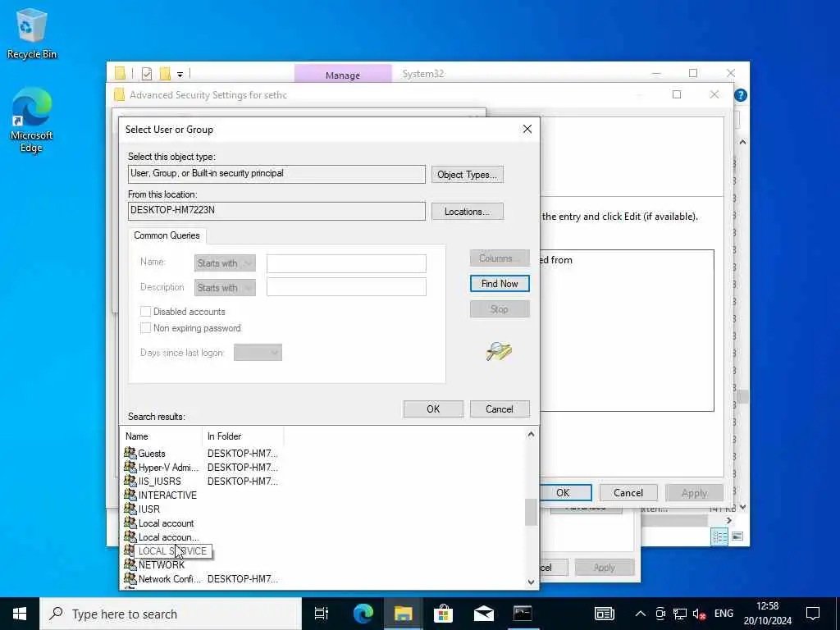
Task: Open File Explorer taskbar icon
Action: pyautogui.click(x=403, y=614)
